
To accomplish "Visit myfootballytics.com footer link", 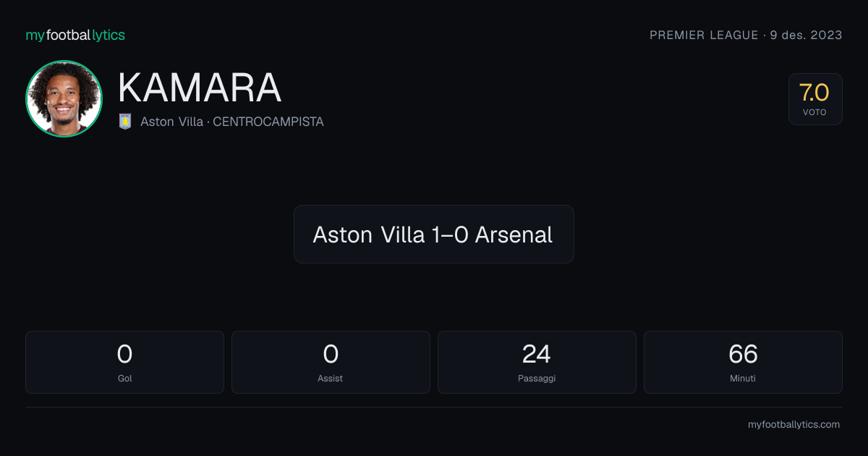I will coord(793,425).
